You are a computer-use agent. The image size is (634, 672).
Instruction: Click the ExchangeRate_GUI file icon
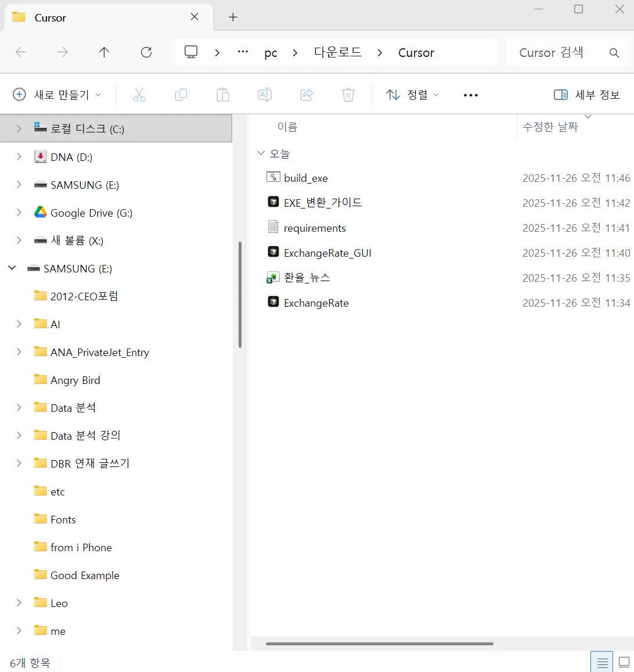click(x=273, y=252)
